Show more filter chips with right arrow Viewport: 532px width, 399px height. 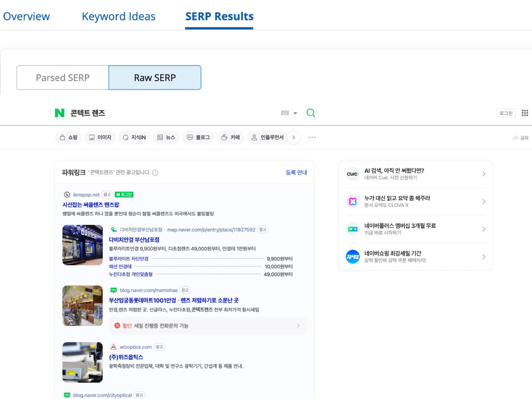coord(294,137)
